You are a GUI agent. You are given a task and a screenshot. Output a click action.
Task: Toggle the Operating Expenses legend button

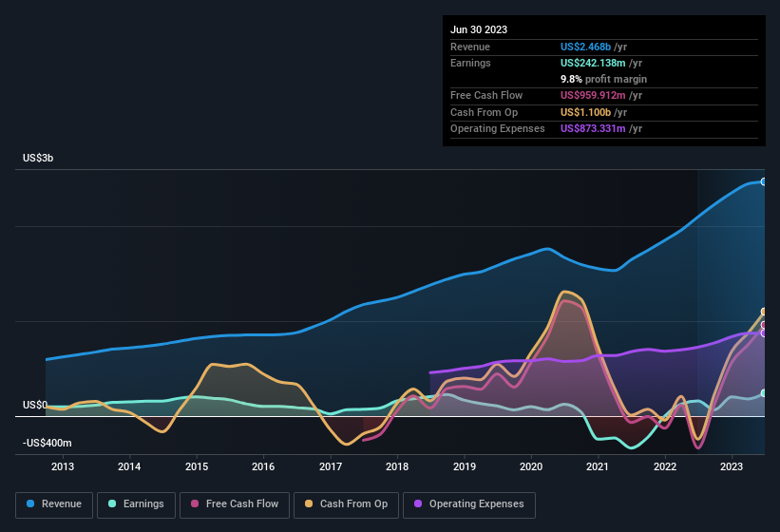pos(469,504)
